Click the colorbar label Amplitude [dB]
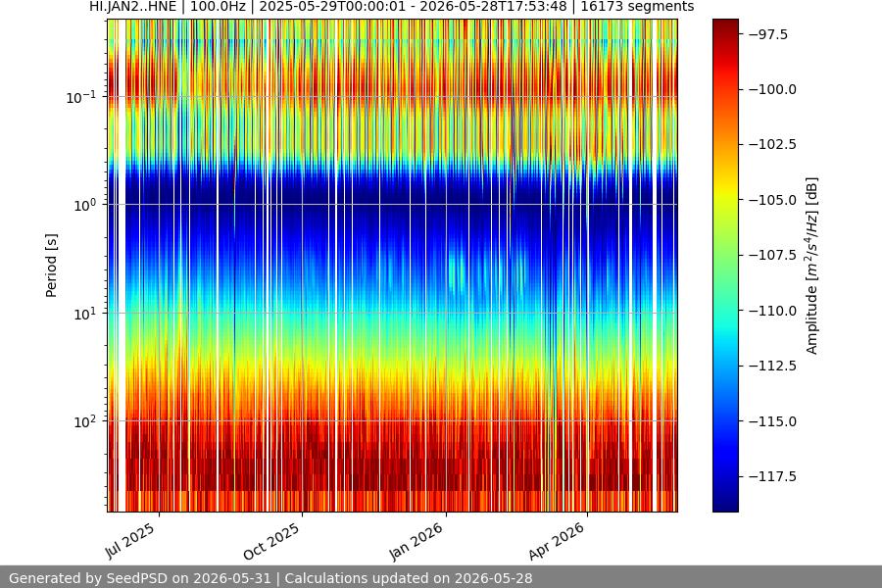The width and height of the screenshot is (882, 588). point(811,266)
